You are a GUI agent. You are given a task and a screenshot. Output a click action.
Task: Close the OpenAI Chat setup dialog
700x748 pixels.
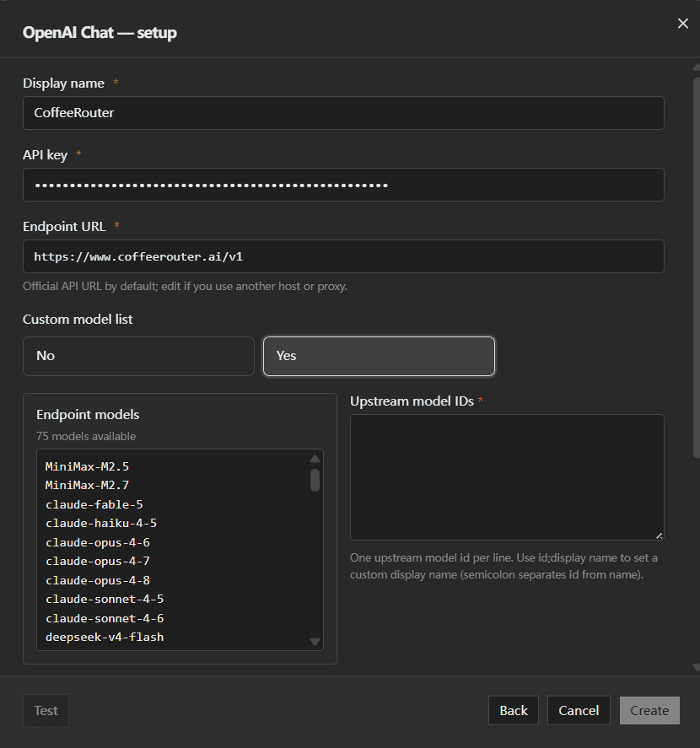[683, 24]
